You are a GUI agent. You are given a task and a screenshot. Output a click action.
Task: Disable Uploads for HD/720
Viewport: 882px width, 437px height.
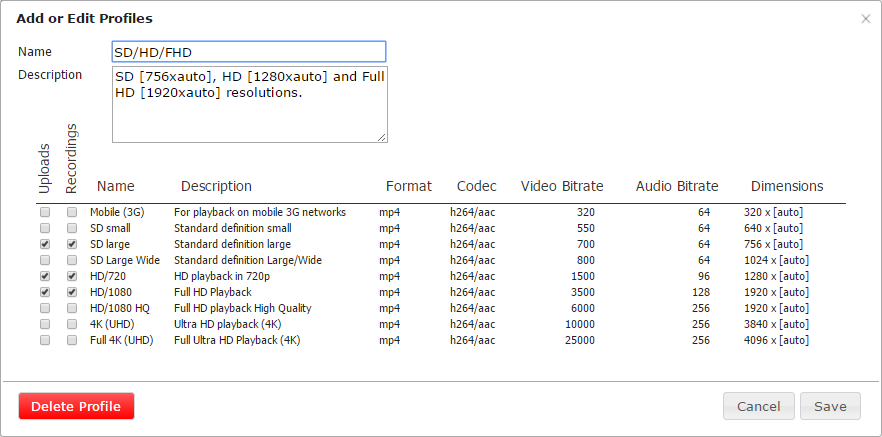[45, 276]
